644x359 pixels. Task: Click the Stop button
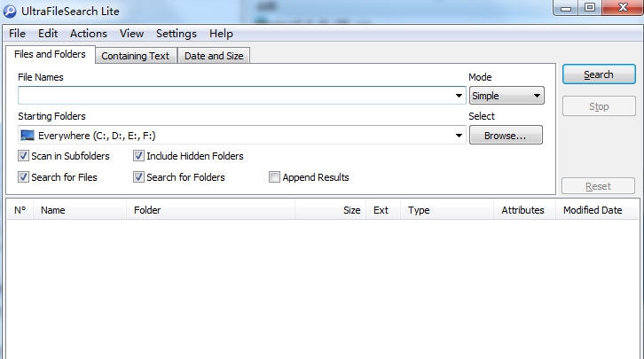click(x=599, y=106)
